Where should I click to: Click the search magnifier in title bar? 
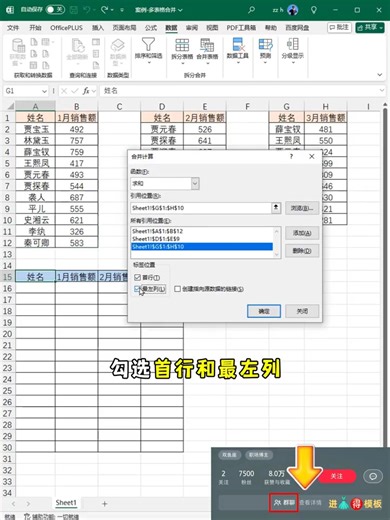pyautogui.click(x=251, y=10)
